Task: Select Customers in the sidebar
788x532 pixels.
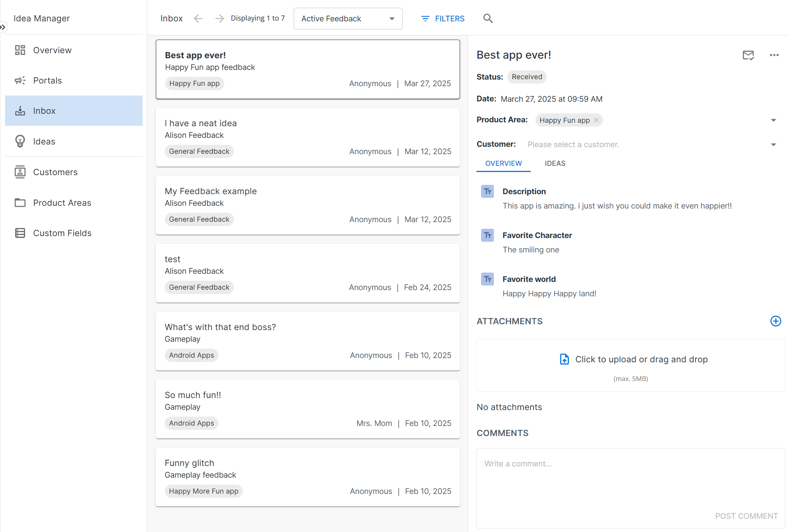Action: coord(55,172)
